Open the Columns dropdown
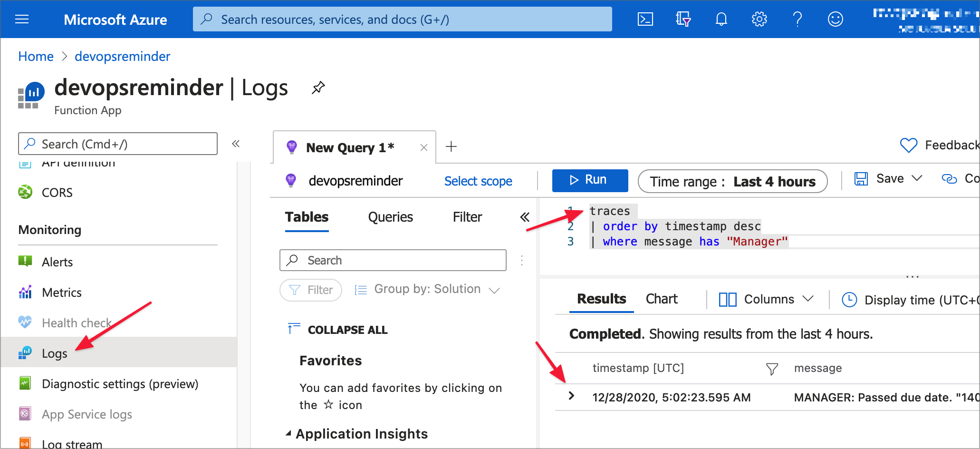 click(766, 299)
